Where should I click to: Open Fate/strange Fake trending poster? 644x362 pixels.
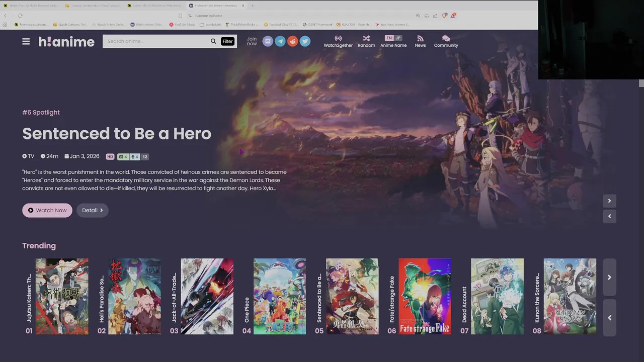pyautogui.click(x=425, y=296)
